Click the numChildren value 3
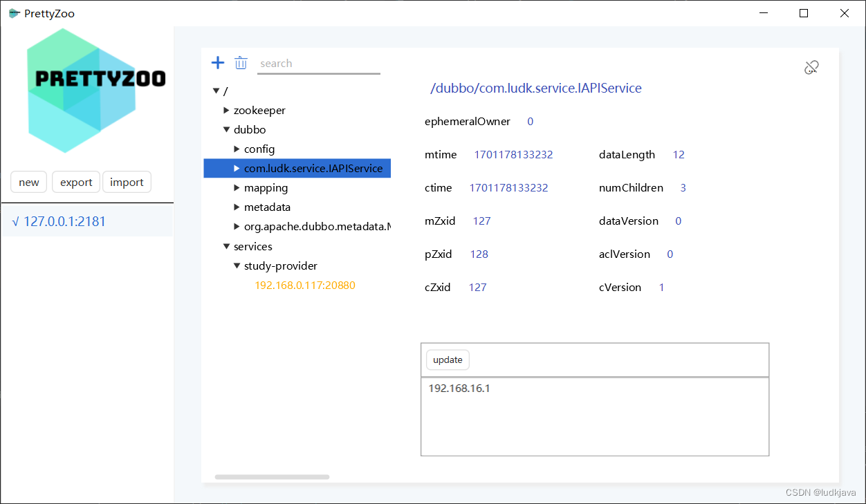Screen dimensions: 866x504 683,187
